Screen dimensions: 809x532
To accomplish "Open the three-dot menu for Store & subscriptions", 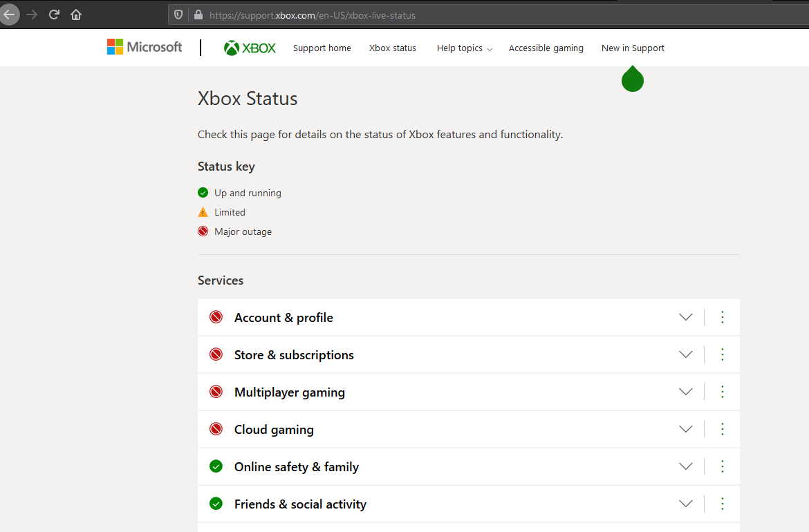I will pos(723,354).
